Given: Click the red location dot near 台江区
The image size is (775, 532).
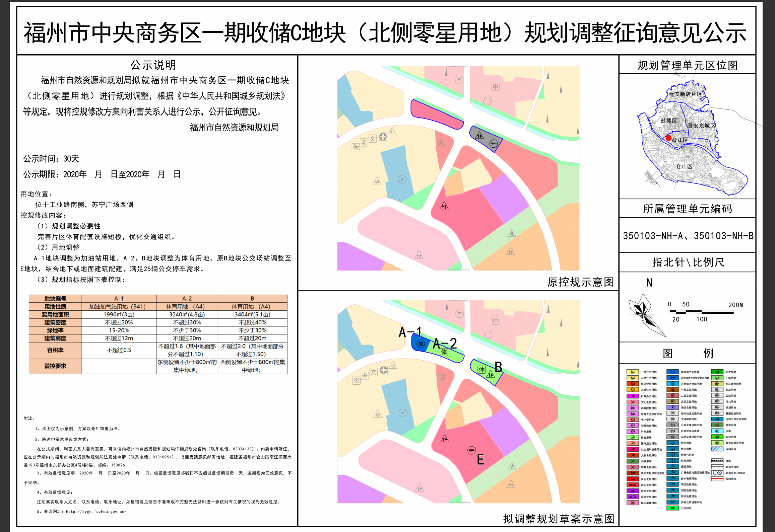Looking at the screenshot, I should [x=668, y=138].
